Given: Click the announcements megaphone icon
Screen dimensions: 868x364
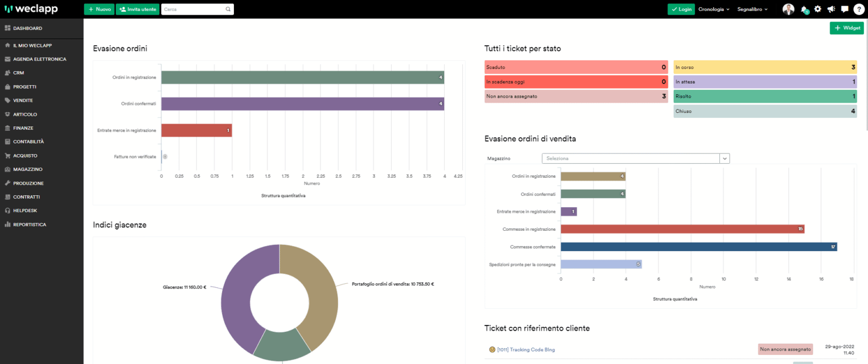Looking at the screenshot, I should tap(831, 8).
